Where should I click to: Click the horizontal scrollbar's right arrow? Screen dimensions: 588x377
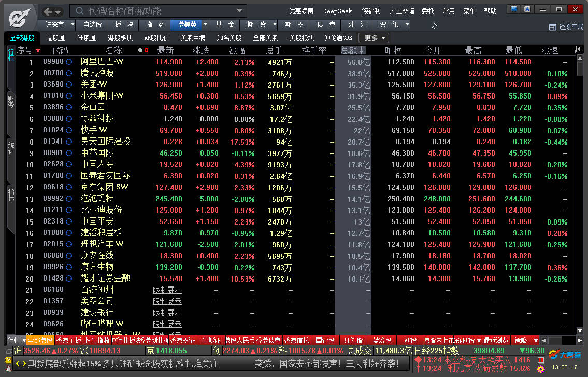579,341
